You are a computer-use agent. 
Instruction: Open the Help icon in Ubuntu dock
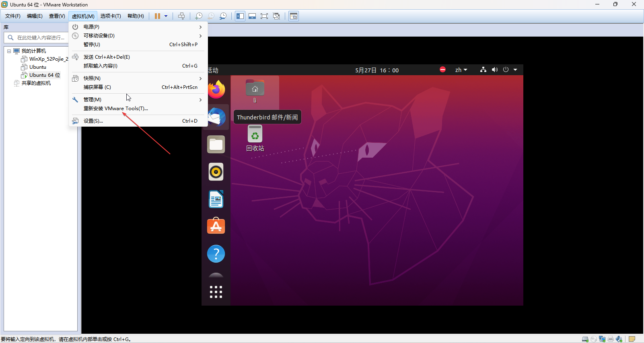pos(216,254)
